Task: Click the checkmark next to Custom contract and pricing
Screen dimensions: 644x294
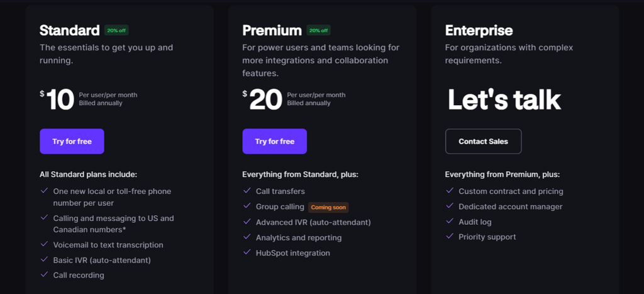Action: (450, 191)
